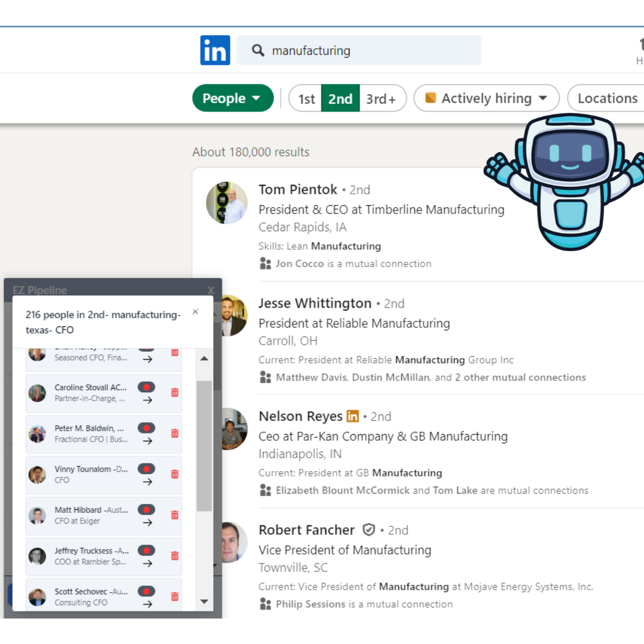This screenshot has width=644, height=644.
Task: Click Nelson Reyes's profile photo
Action: pyautogui.click(x=234, y=429)
